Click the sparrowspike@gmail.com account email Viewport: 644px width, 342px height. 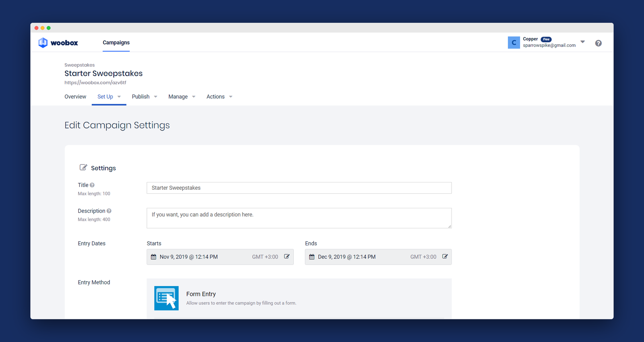(549, 46)
